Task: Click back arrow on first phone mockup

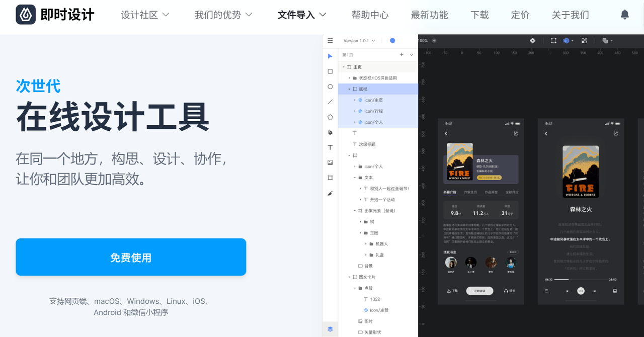Action: [x=446, y=133]
